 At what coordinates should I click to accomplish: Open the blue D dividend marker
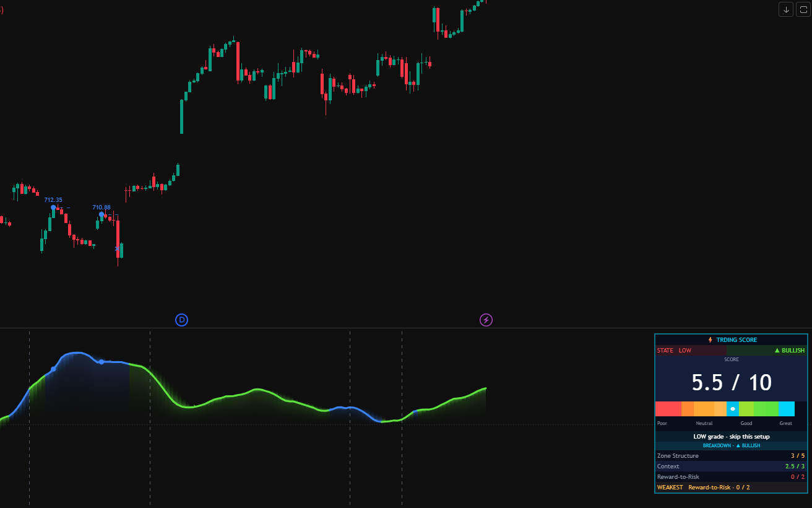[x=181, y=320]
